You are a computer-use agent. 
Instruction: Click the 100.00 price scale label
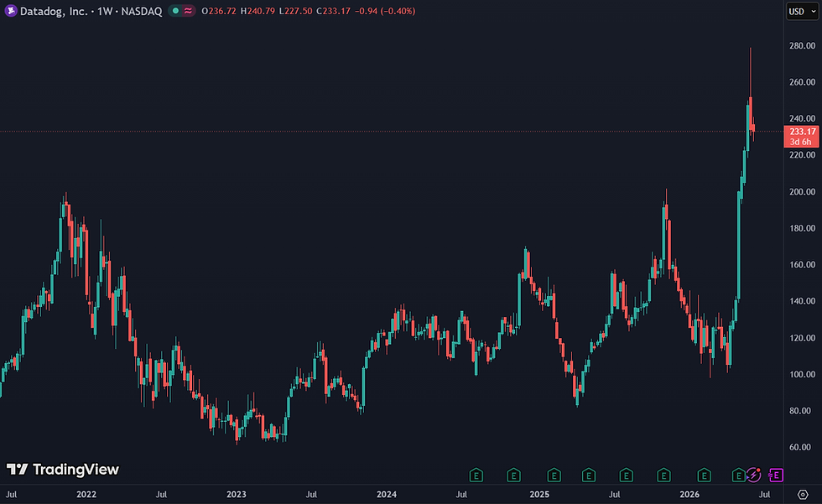[802, 374]
